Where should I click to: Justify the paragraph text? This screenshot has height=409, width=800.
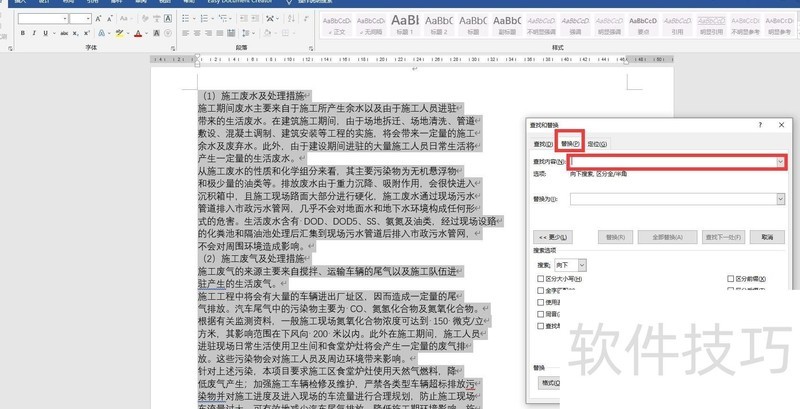[220, 33]
